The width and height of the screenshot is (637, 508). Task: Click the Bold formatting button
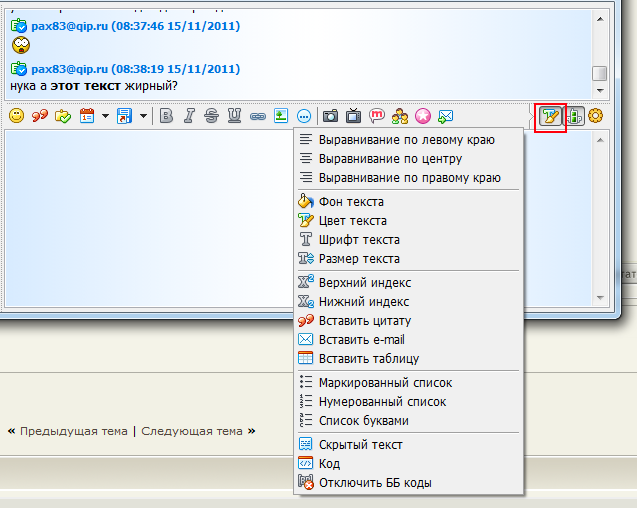click(x=166, y=116)
